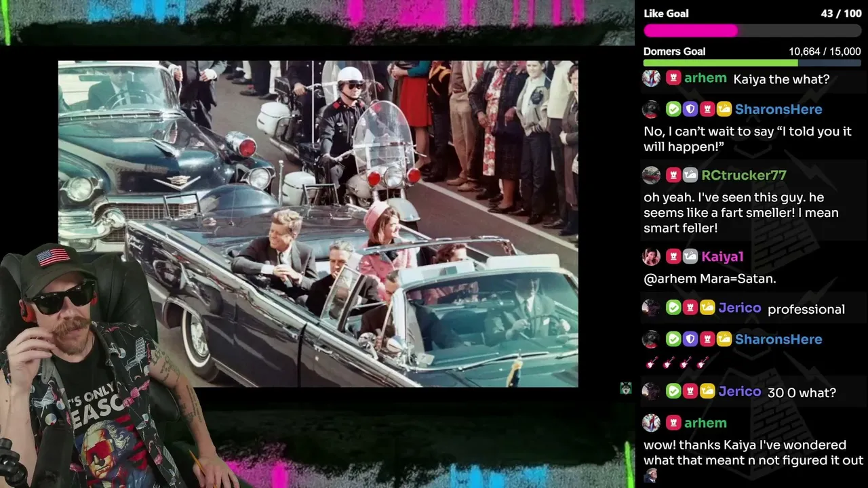Click Jerico's avatar on "30 0 what?" message
Viewport: 868px width, 488px height.
(x=651, y=391)
